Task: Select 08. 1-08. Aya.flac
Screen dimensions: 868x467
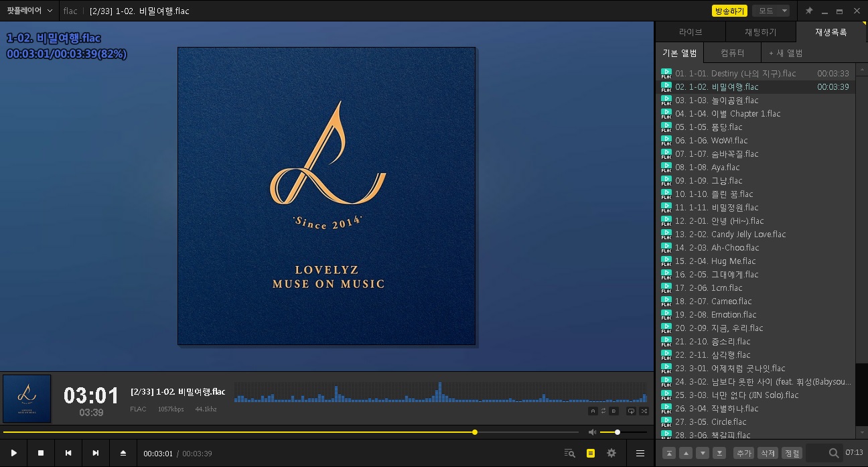Action: click(755, 168)
